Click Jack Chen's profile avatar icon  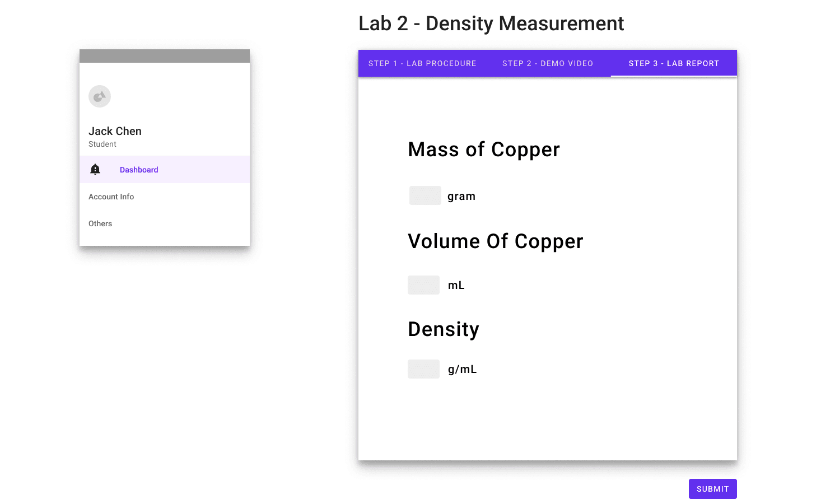click(100, 96)
